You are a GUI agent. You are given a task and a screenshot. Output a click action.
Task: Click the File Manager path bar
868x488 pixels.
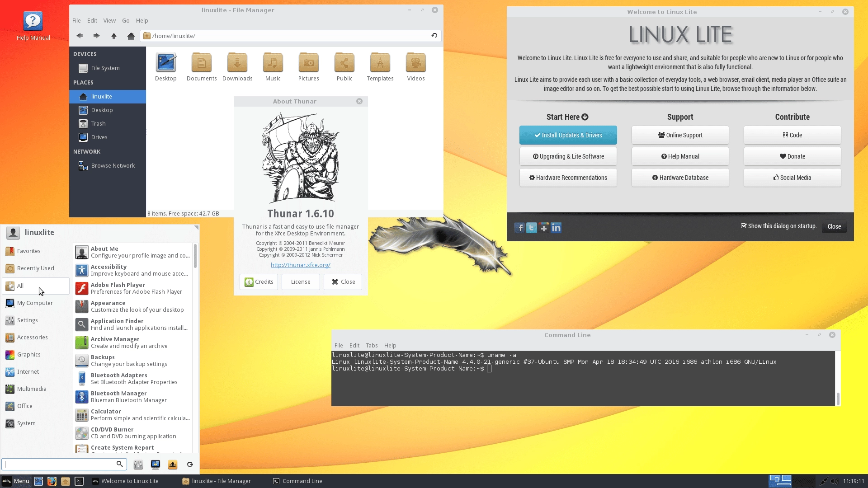pyautogui.click(x=290, y=36)
